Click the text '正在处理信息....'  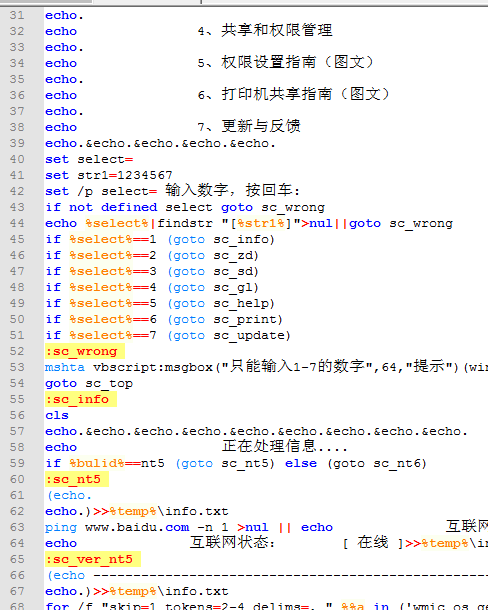(x=284, y=447)
